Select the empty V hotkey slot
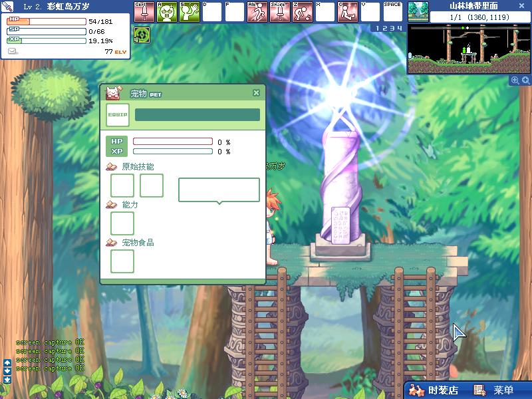This screenshot has height=399, width=532. point(370,12)
